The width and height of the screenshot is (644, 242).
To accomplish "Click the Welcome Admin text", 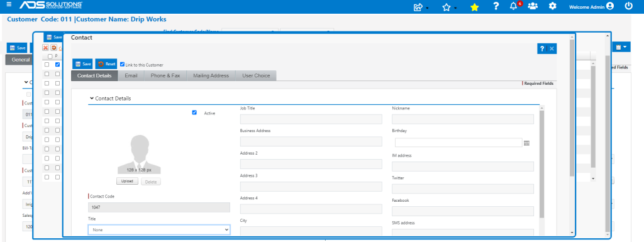I will click(x=587, y=7).
